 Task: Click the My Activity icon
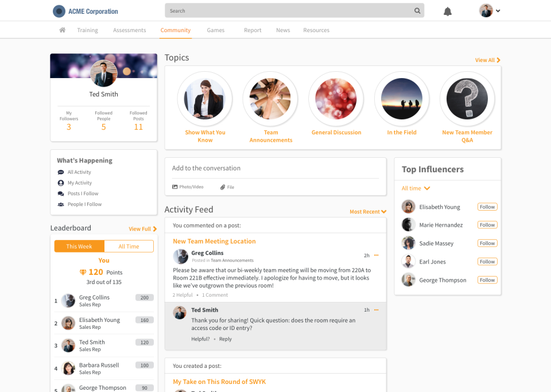60,183
